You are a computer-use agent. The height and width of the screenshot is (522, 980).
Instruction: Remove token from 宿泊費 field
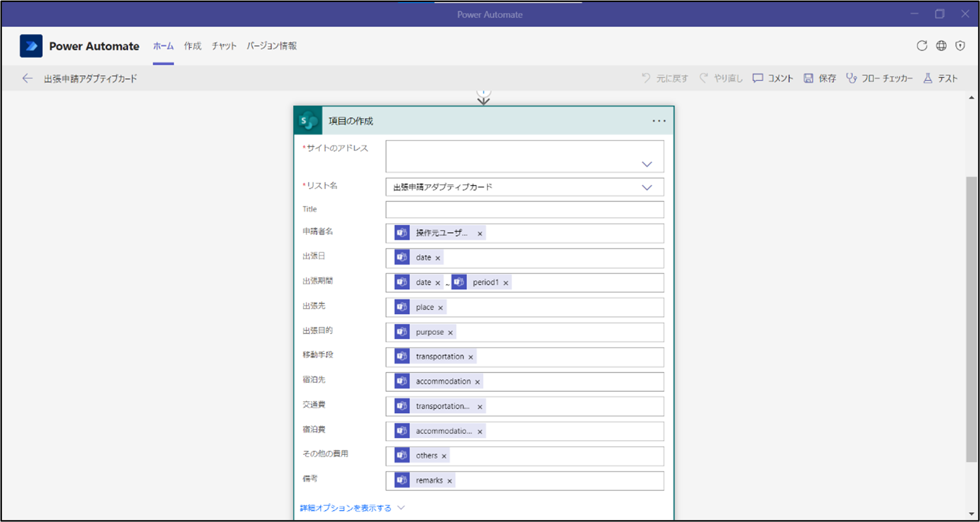pyautogui.click(x=480, y=432)
